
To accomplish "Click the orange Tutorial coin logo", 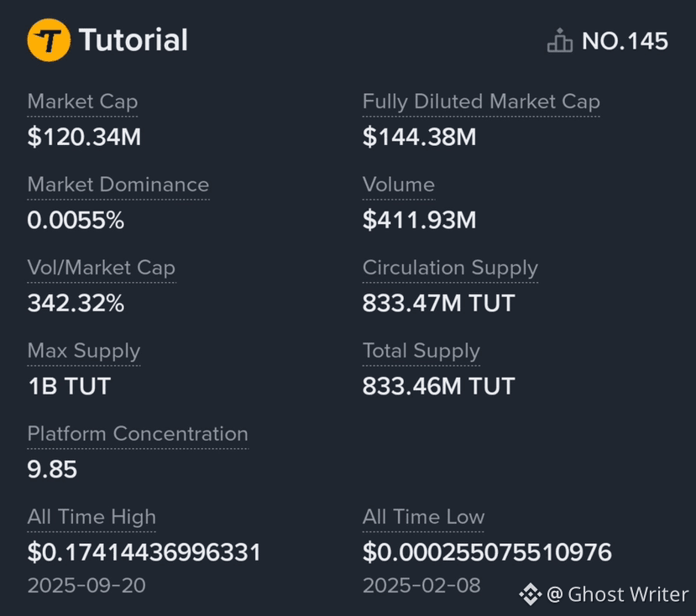I will pyautogui.click(x=49, y=40).
